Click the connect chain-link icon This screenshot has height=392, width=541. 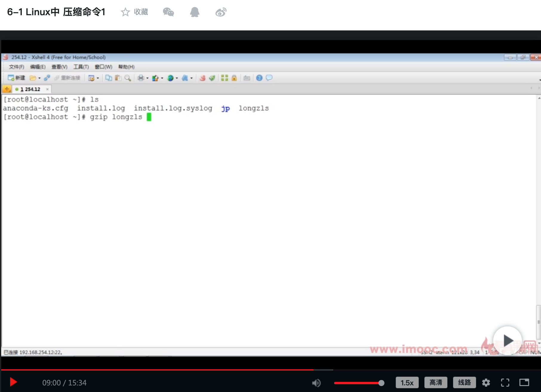[47, 78]
